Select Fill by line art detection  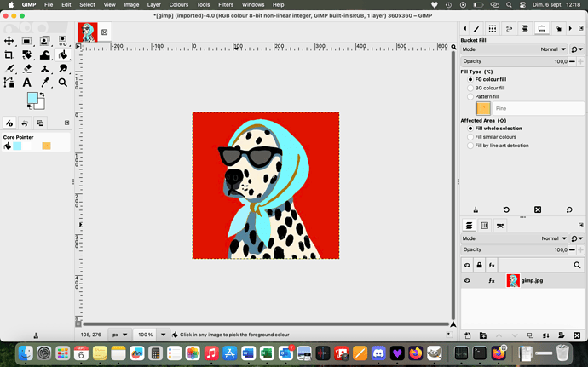pos(498,146)
